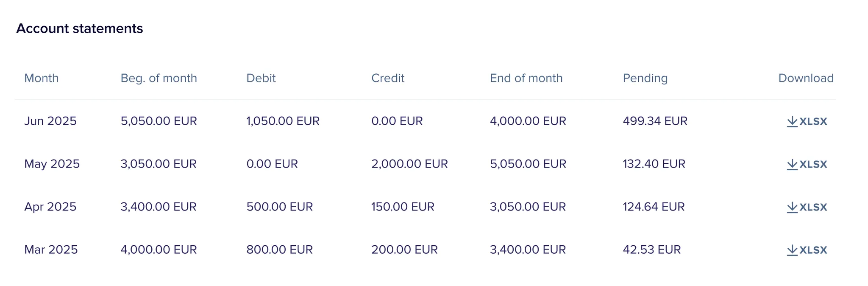Screen dimensions: 868x286
Task: Click the Pending column header
Action: (x=645, y=78)
